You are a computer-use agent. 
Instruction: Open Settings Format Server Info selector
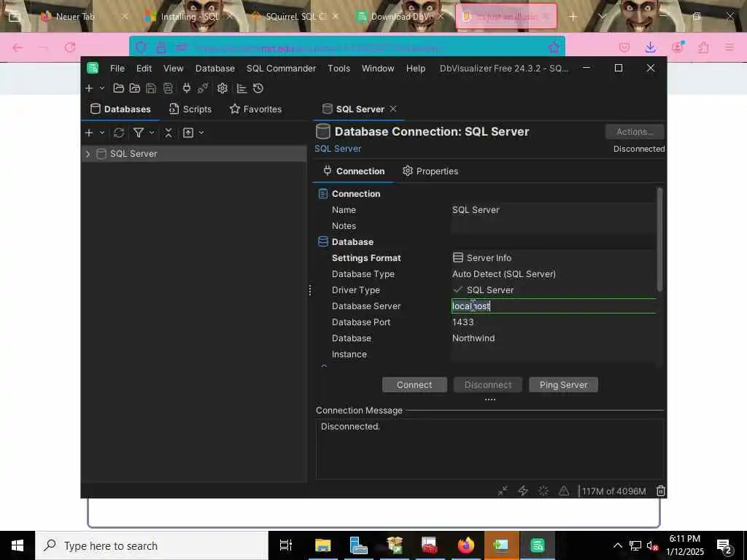tap(553, 258)
